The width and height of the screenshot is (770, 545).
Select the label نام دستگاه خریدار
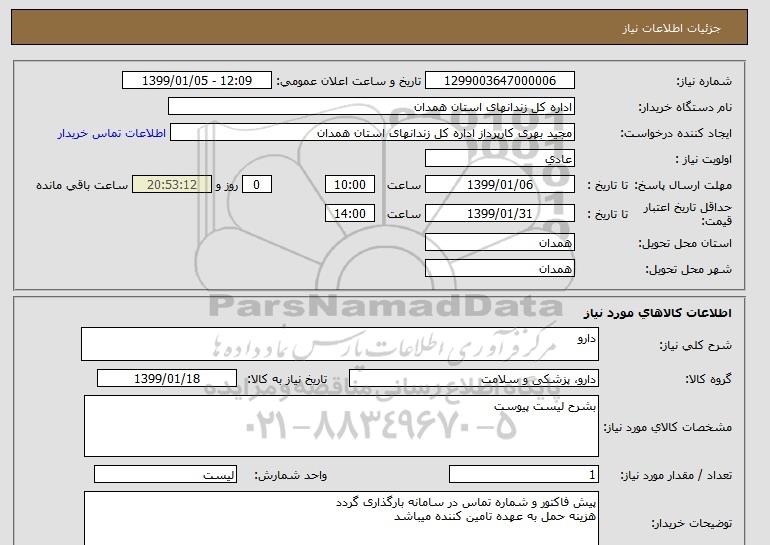pyautogui.click(x=685, y=107)
